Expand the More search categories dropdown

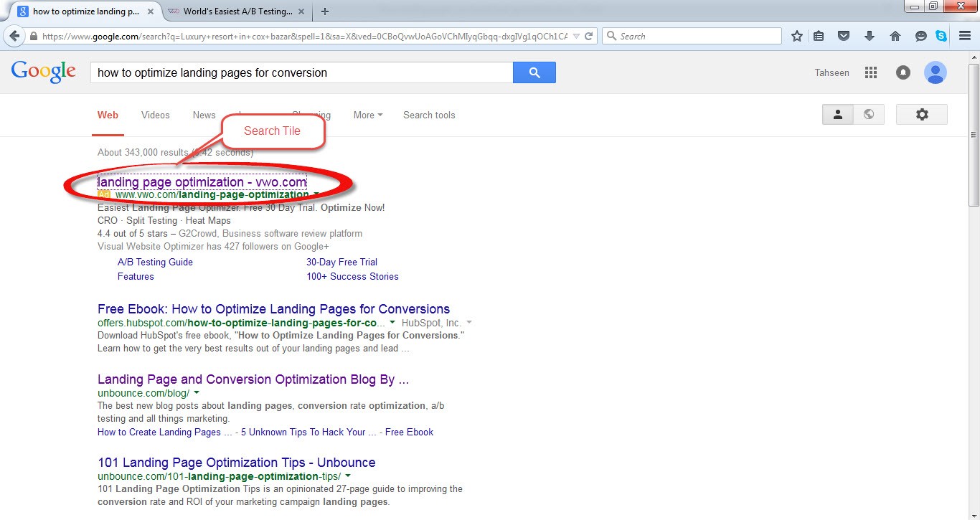coord(367,115)
